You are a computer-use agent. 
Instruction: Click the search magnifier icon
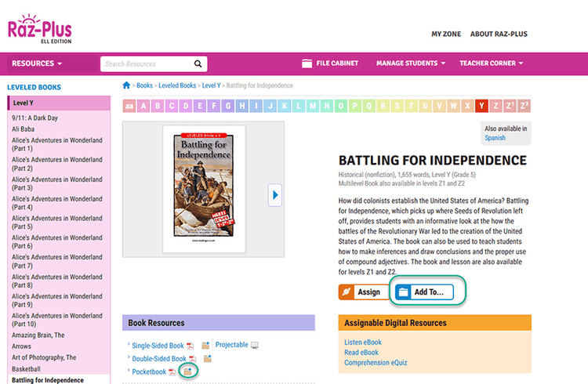point(198,63)
